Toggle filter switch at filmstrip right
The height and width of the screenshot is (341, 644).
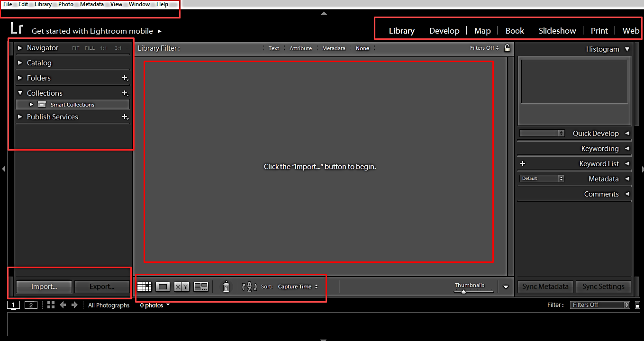pos(637,305)
